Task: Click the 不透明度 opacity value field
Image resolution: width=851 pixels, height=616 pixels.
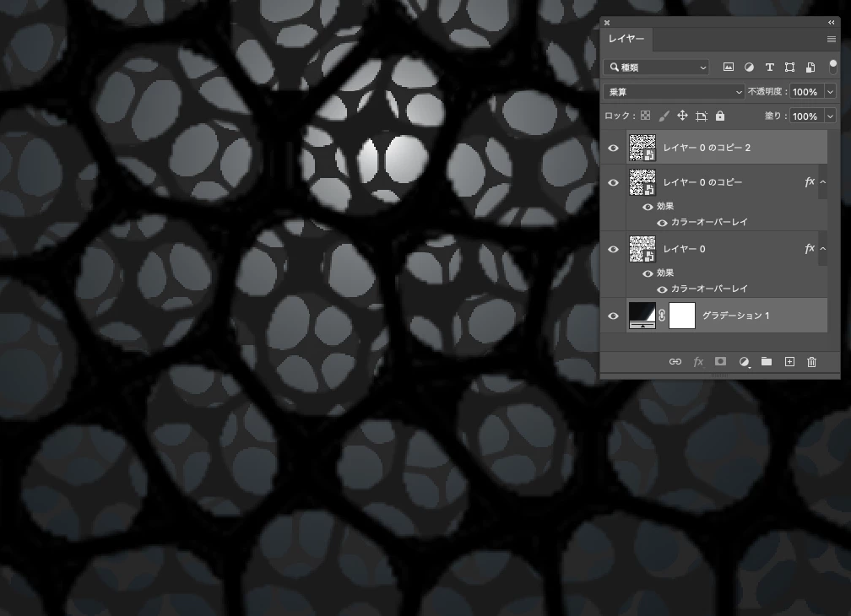Action: click(x=807, y=92)
